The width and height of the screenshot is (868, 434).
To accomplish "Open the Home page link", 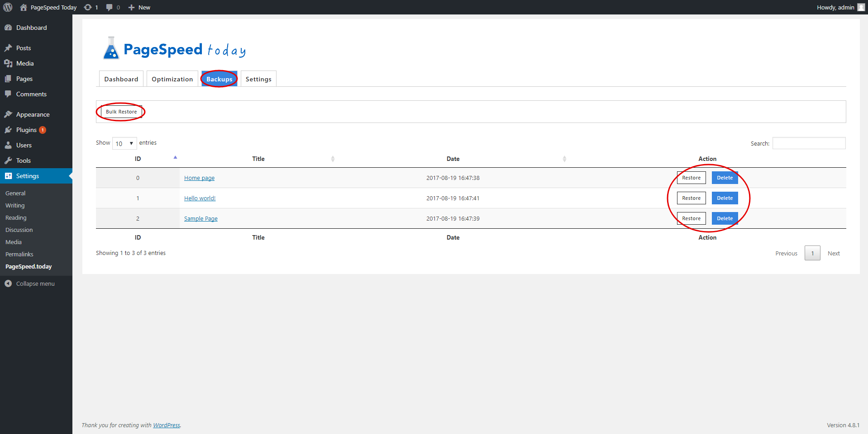I will pyautogui.click(x=199, y=178).
